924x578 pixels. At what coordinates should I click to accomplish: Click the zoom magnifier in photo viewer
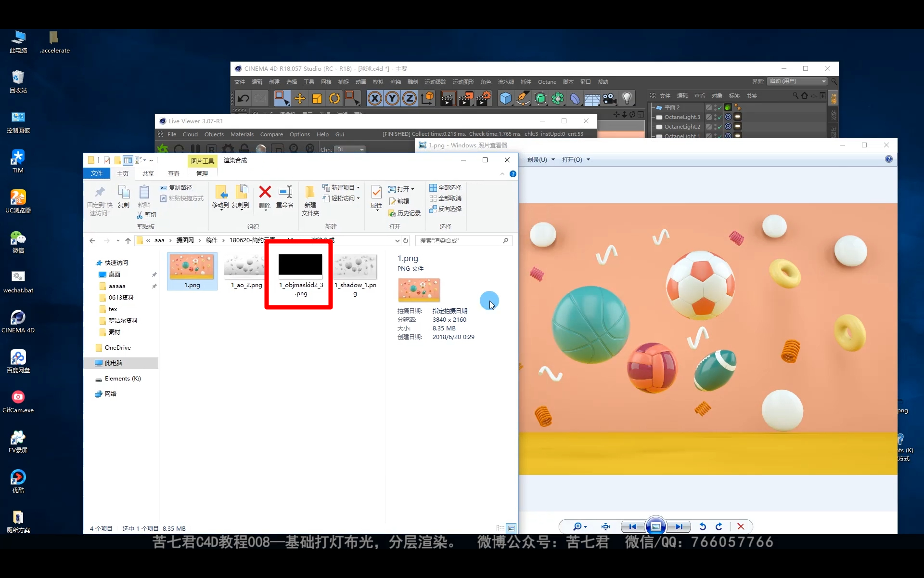click(577, 526)
